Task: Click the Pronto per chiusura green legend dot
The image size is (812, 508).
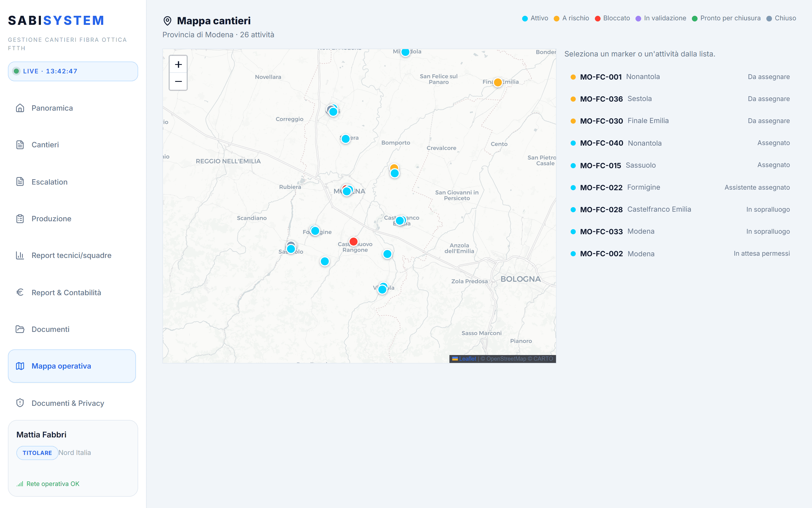Action: pyautogui.click(x=694, y=18)
